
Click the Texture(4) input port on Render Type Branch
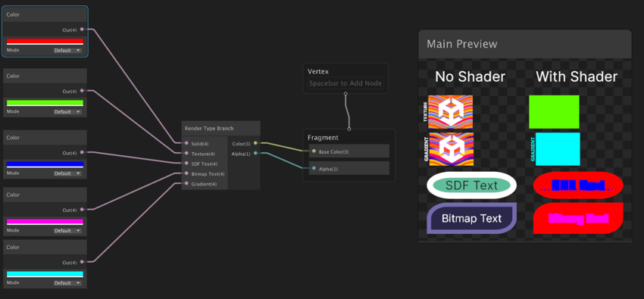(186, 154)
